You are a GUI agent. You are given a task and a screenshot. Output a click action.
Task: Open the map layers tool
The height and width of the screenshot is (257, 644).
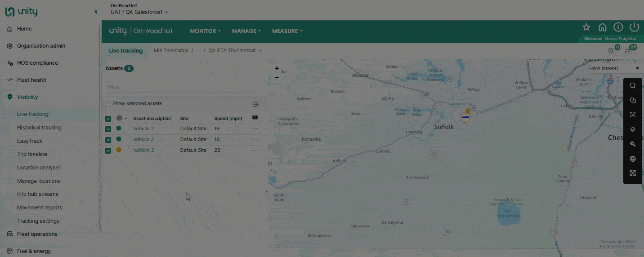coord(633,129)
